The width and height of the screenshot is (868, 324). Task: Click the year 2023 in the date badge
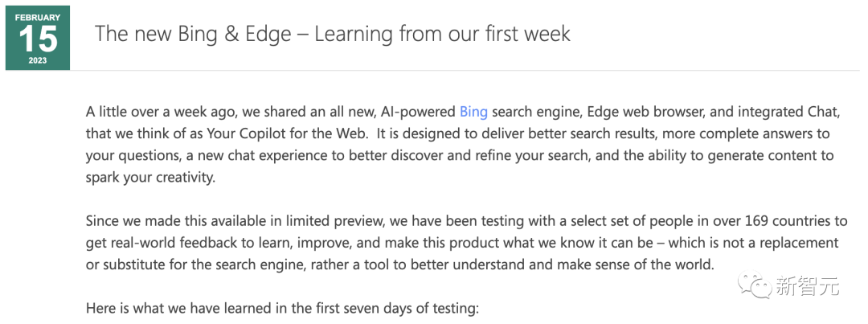click(x=38, y=60)
